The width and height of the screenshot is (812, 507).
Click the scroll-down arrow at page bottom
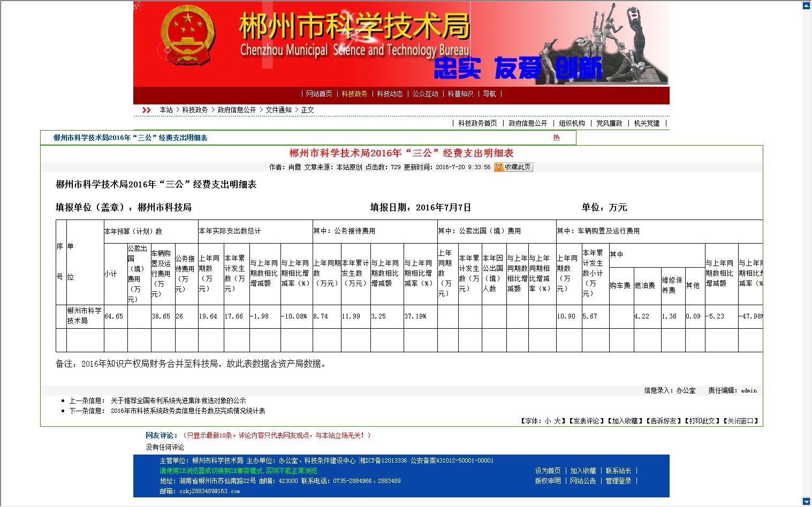(807, 502)
